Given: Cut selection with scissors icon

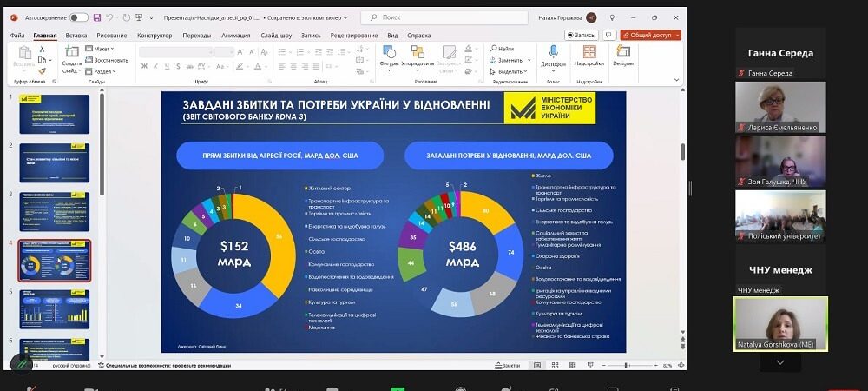Looking at the screenshot, I should 42,50.
